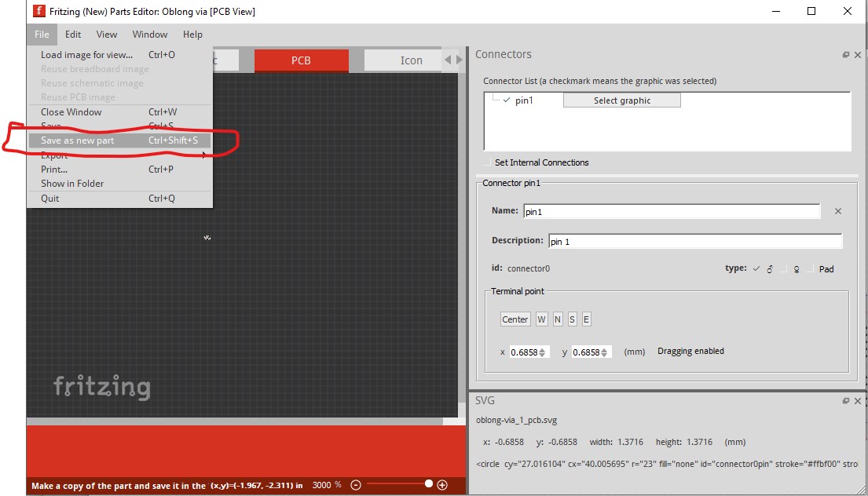Click the 'Dragging enabled' label
This screenshot has width=868, height=496.
click(690, 351)
